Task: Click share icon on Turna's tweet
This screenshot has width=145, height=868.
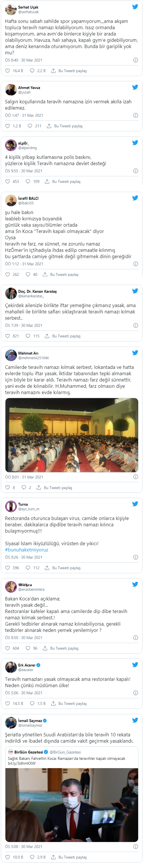Action: point(47,568)
